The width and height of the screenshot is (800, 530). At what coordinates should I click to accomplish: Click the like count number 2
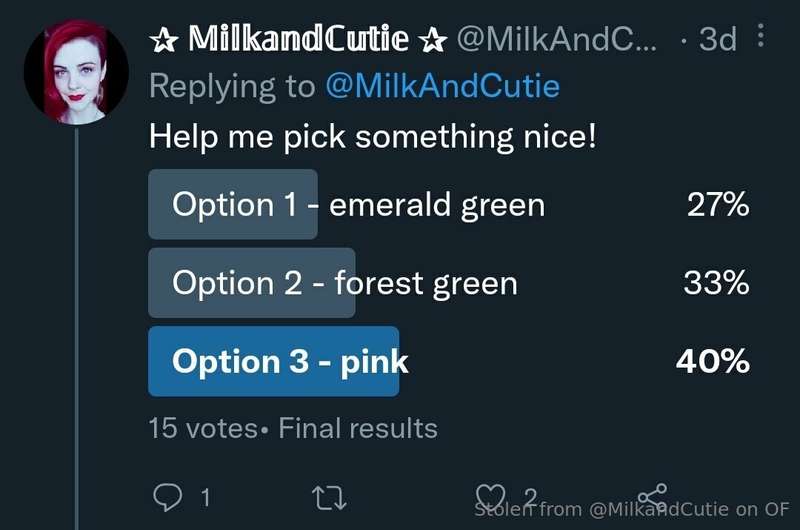point(531,497)
